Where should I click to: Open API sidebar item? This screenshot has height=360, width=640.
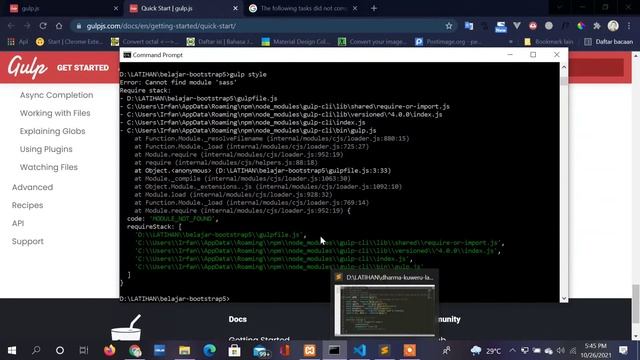click(x=18, y=223)
